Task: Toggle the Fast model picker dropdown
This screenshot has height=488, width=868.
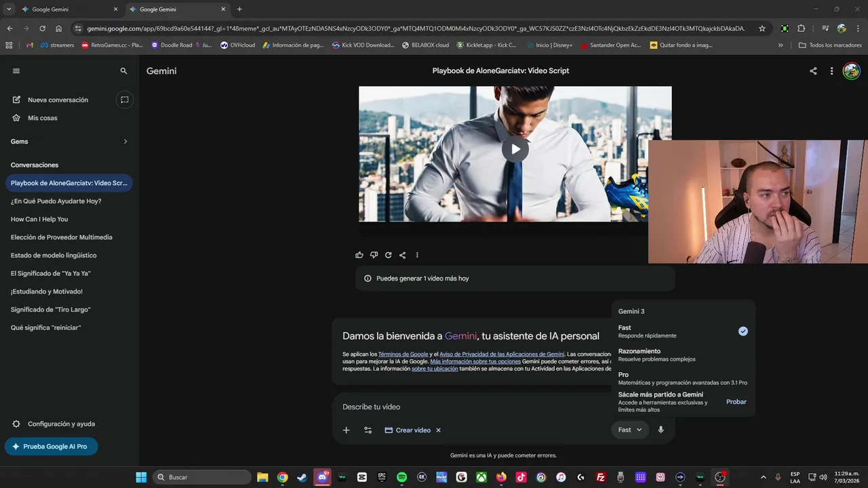Action: tap(630, 430)
